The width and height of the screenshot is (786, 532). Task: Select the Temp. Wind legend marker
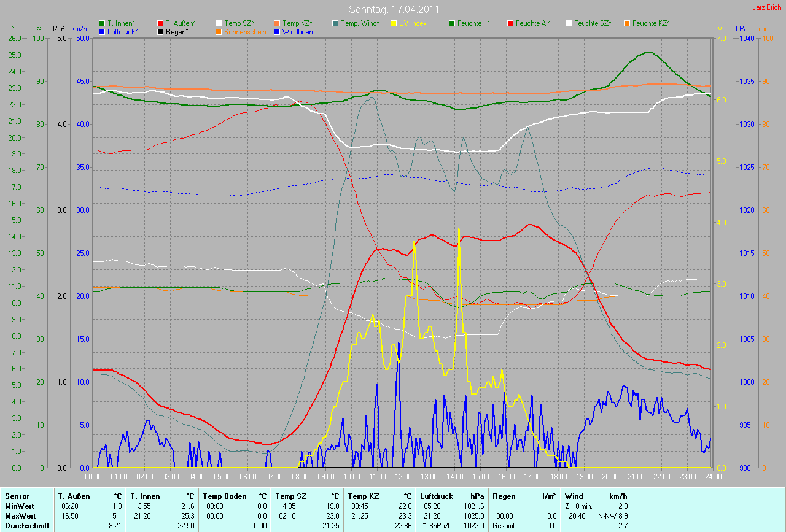click(335, 23)
